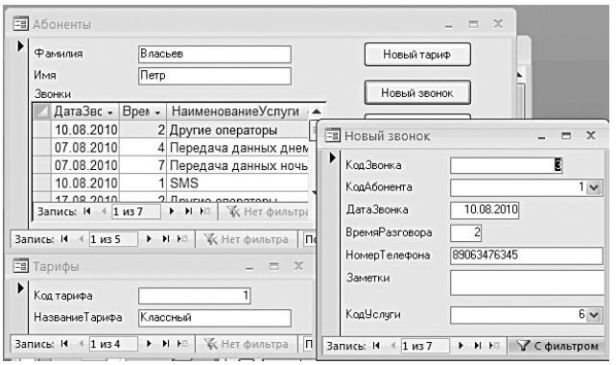Screen dimensions: 616x365
Task: Go to next record in Новый звонок navigator
Action: click(461, 346)
